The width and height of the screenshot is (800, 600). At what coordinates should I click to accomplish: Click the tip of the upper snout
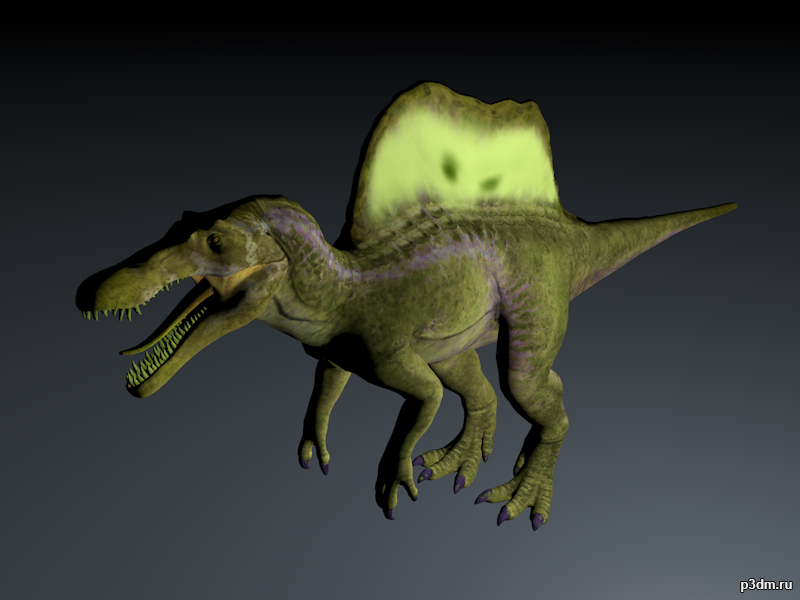[88, 296]
